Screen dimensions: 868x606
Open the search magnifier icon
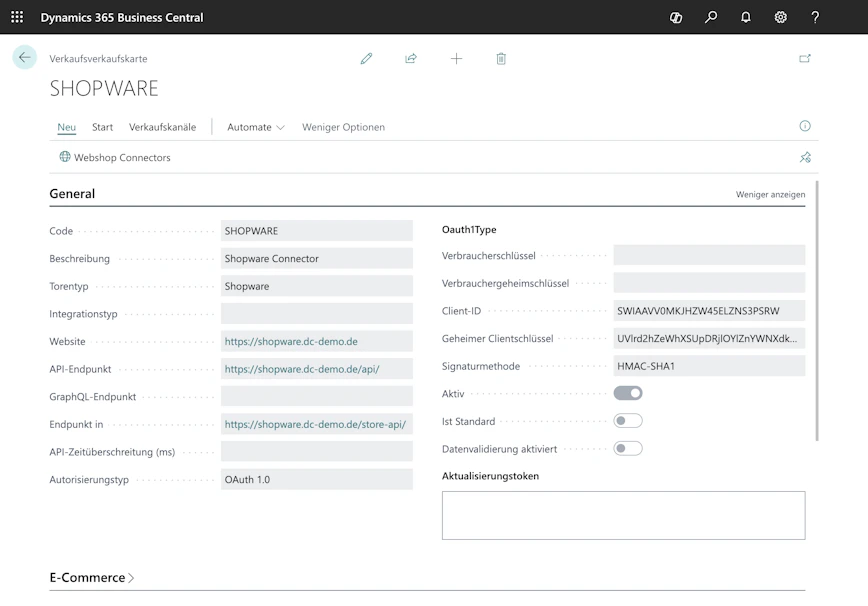(711, 17)
